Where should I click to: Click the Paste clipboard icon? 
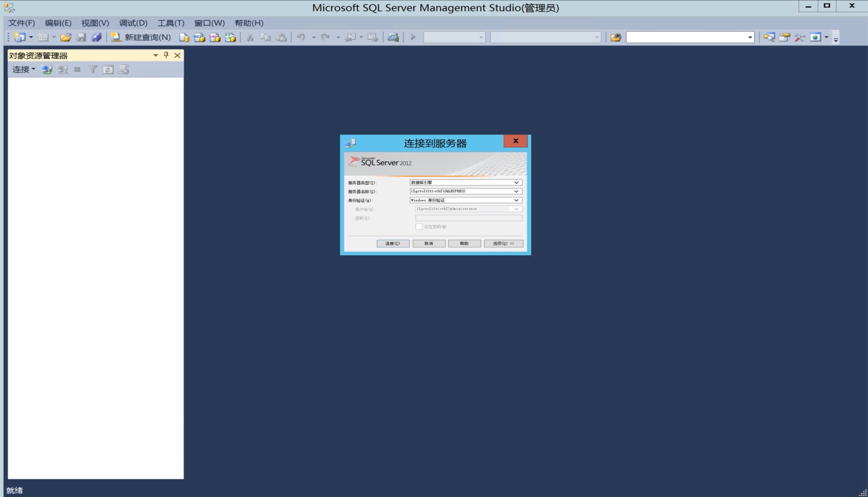281,37
